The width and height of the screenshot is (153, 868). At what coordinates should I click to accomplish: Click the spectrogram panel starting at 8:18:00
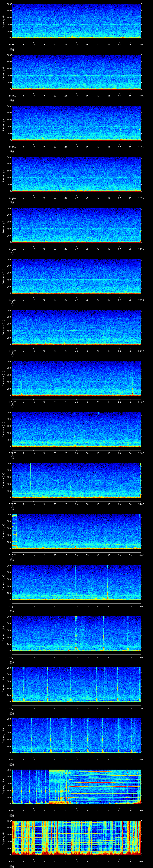pos(76,276)
